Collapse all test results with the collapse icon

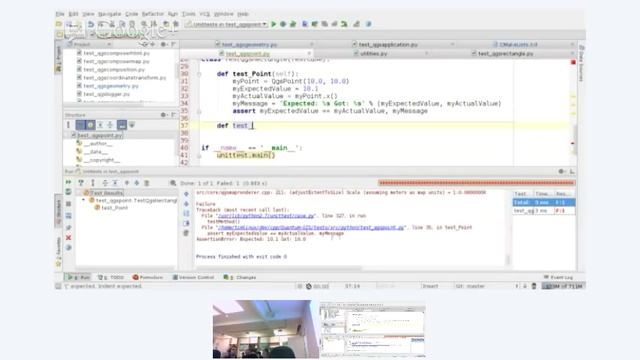116,183
